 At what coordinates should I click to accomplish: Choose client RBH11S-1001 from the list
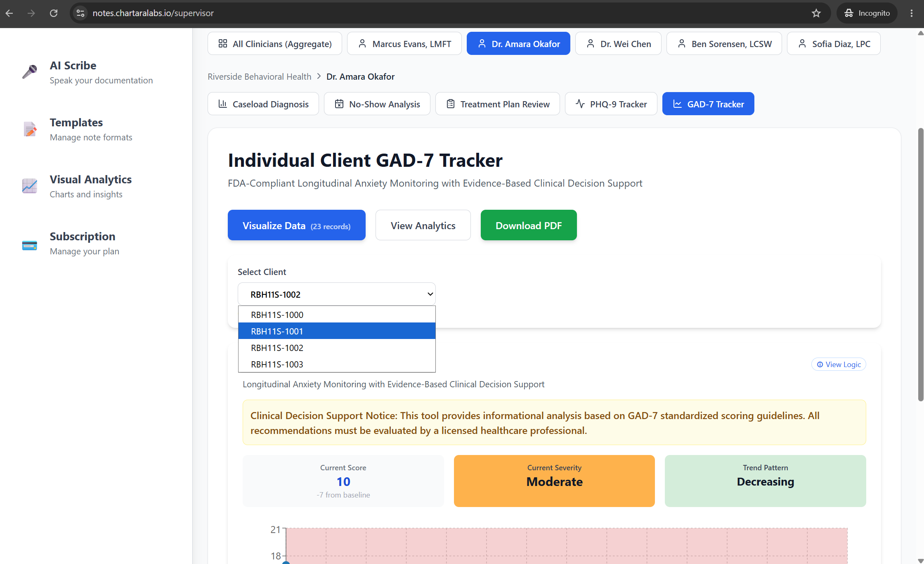337,331
